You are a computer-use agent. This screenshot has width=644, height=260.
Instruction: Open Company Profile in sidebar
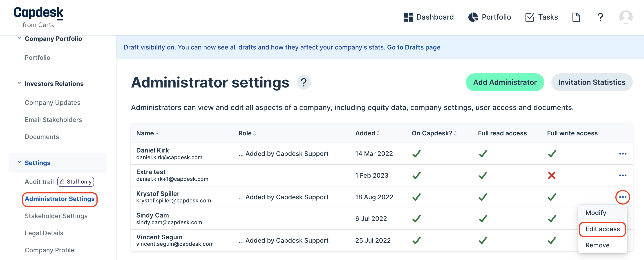tap(49, 250)
